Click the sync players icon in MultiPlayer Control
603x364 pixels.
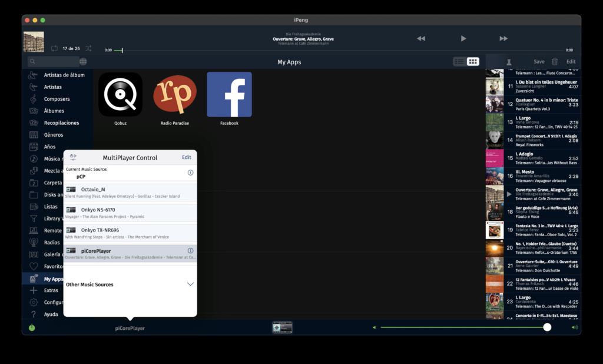73,157
